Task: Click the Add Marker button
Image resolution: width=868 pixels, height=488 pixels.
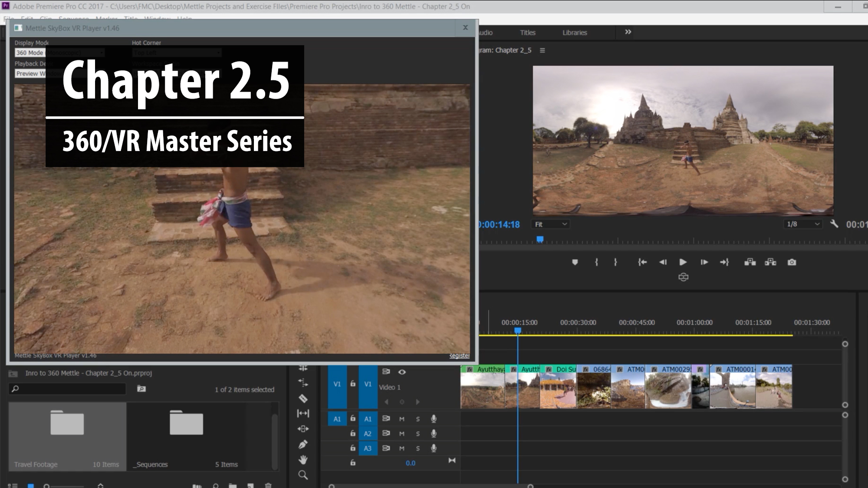Action: [x=575, y=262]
